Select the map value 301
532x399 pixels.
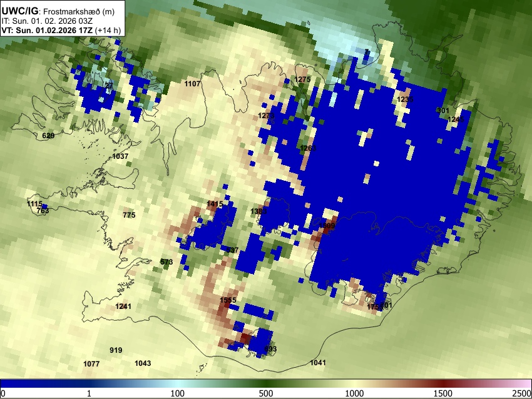[443, 111]
